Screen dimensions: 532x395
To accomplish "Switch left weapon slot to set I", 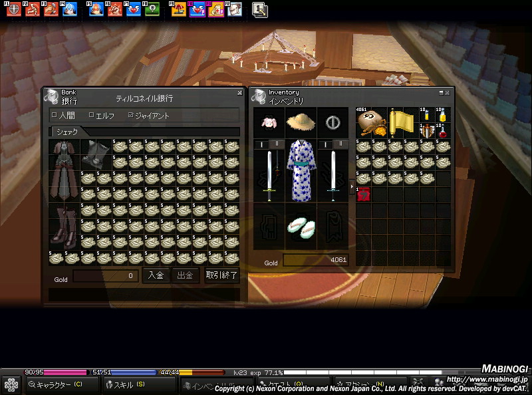I will pyautogui.click(x=261, y=144).
